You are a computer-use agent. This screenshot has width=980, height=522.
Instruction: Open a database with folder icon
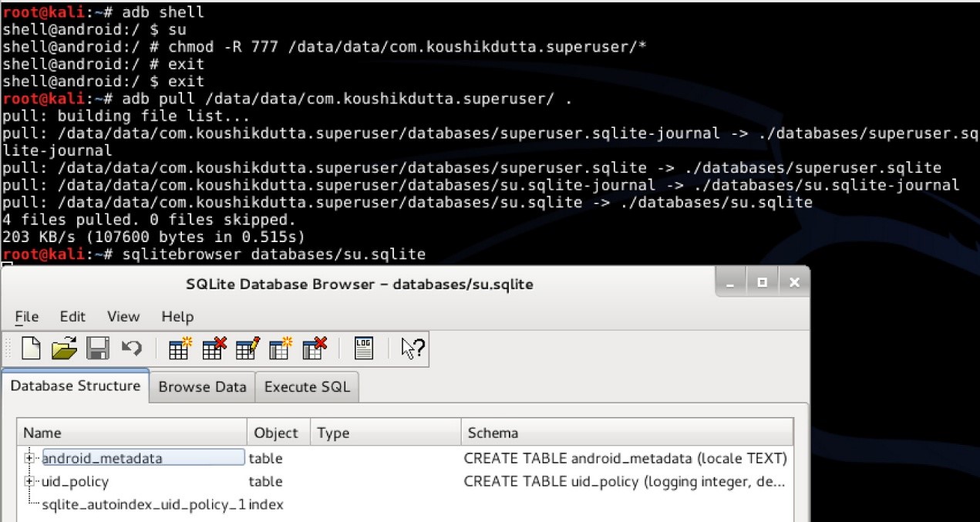point(64,349)
